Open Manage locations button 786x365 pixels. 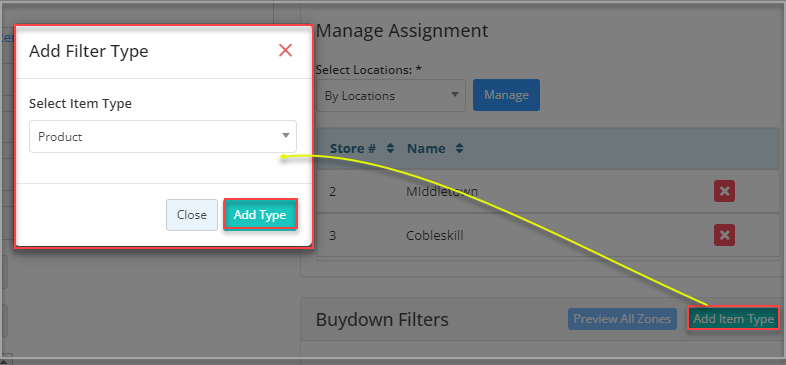pos(506,95)
